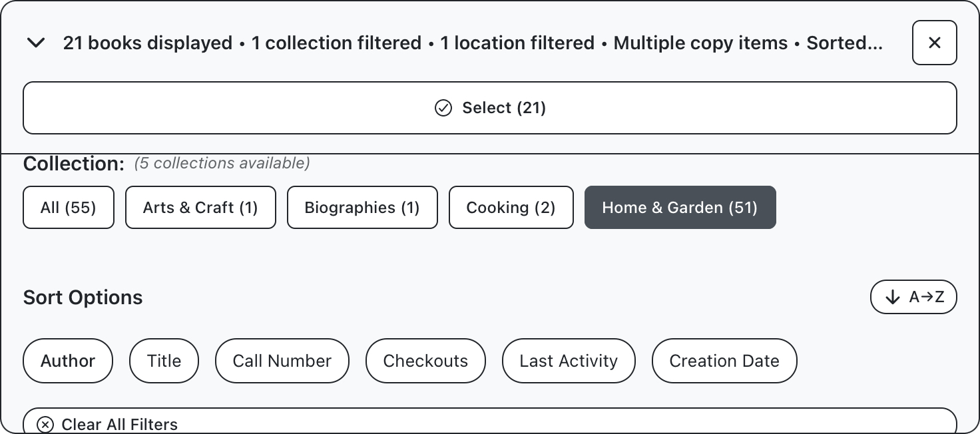
Task: Sort books by Title
Action: coord(164,361)
